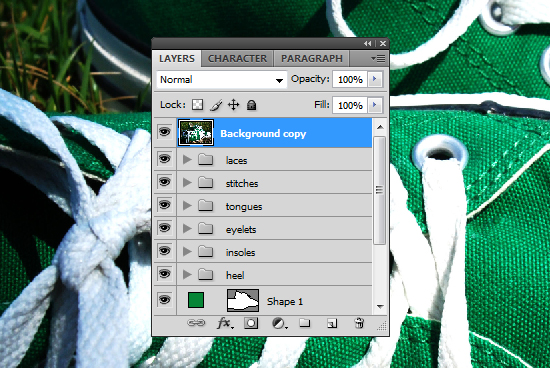
Task: Click the heel group folder icon
Action: coord(206,275)
